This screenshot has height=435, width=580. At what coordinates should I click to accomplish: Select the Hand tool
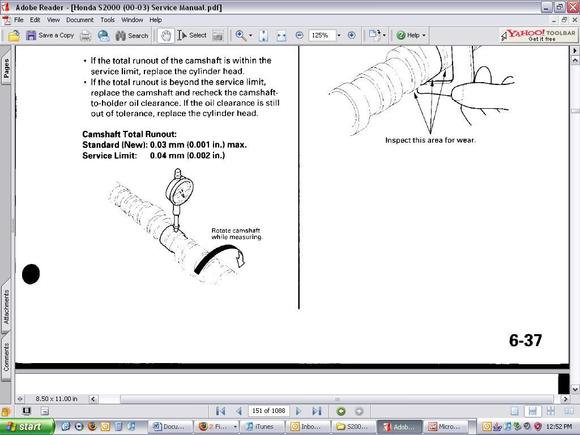tap(166, 36)
